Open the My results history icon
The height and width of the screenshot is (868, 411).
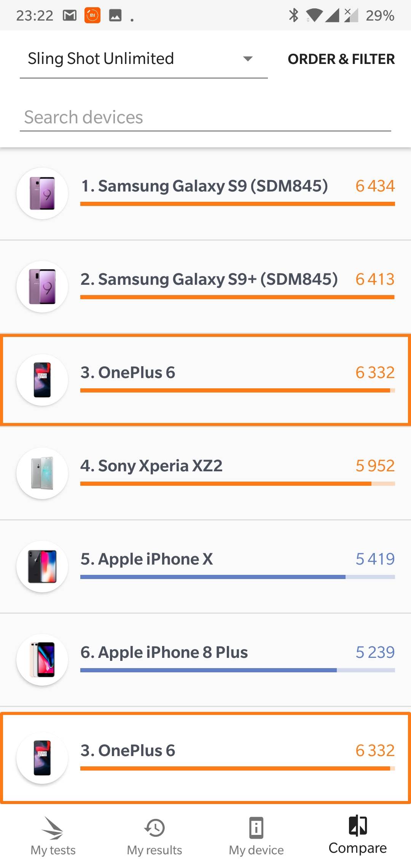155,828
